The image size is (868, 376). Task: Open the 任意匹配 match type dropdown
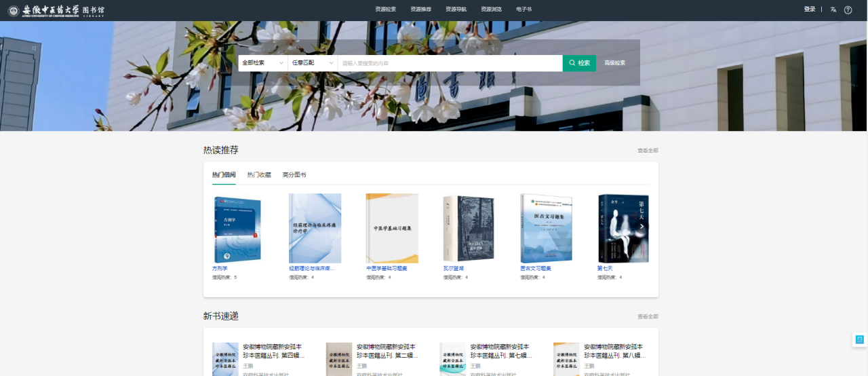tap(313, 63)
